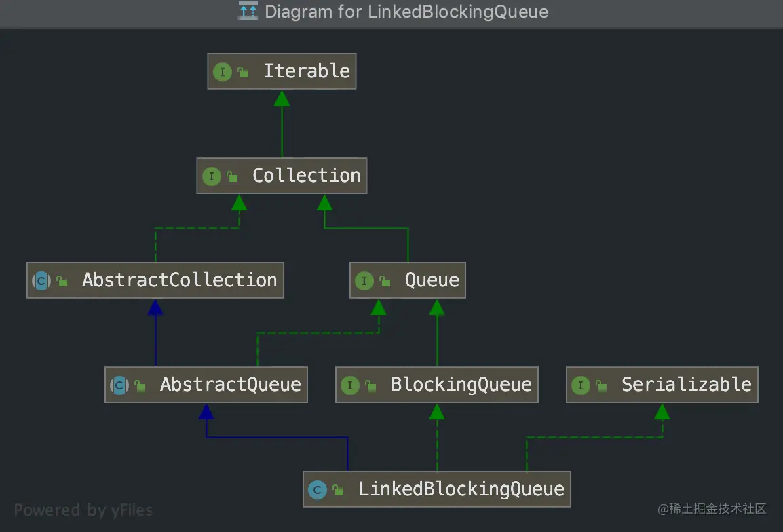Select the Queue node label

pos(432,280)
